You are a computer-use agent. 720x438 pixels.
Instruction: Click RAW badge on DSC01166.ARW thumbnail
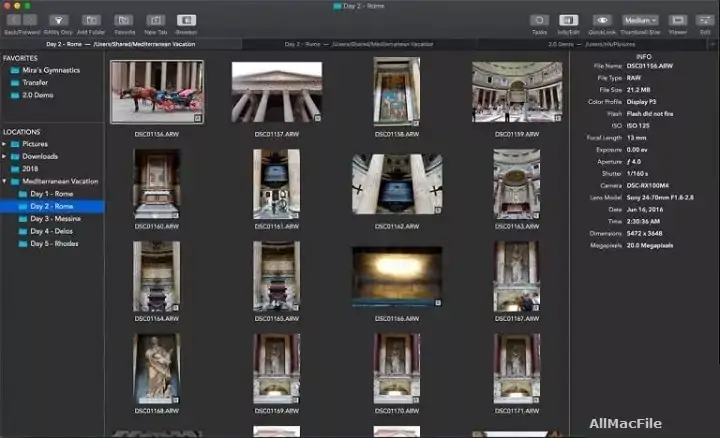tap(438, 303)
